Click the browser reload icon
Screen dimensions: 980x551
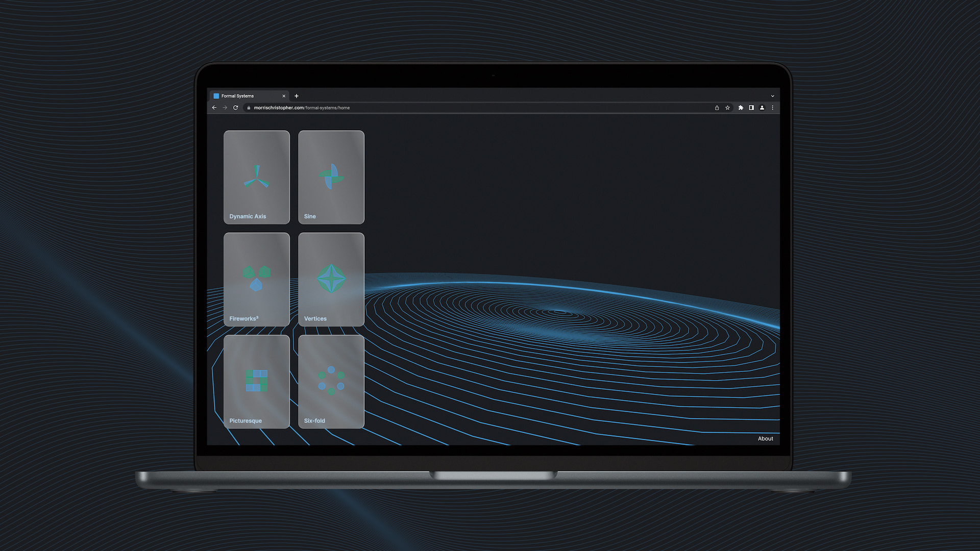pos(235,108)
